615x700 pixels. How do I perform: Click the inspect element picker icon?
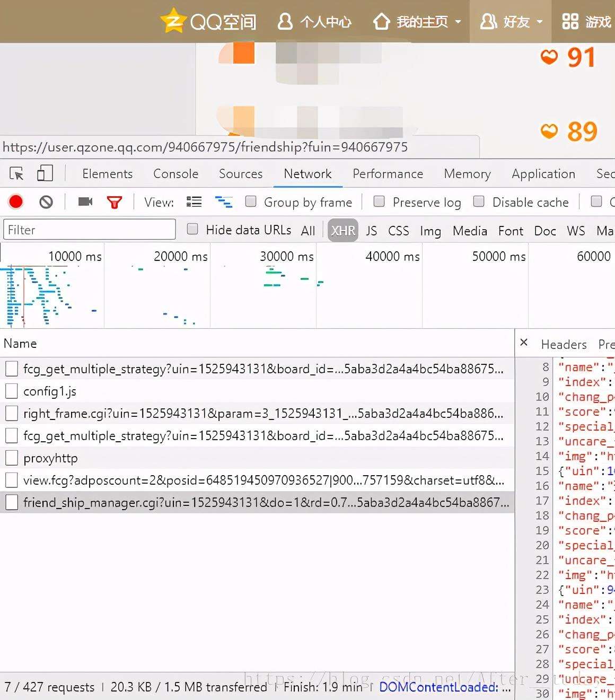[x=16, y=174]
